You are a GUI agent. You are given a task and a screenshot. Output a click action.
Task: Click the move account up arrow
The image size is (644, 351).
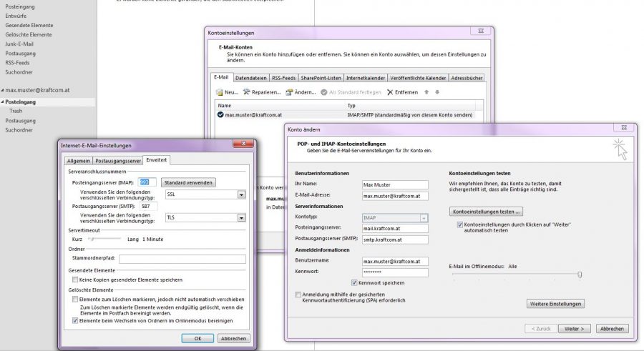tap(427, 92)
